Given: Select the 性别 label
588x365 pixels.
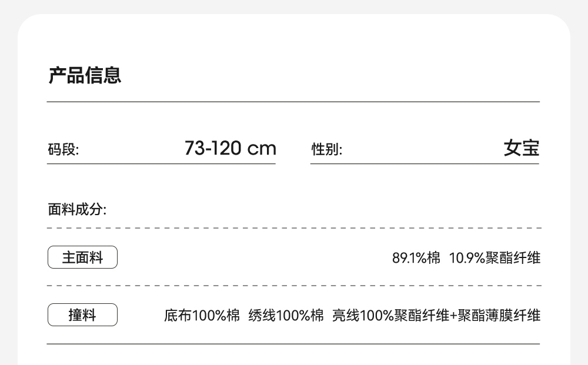Looking at the screenshot, I should pyautogui.click(x=326, y=150).
